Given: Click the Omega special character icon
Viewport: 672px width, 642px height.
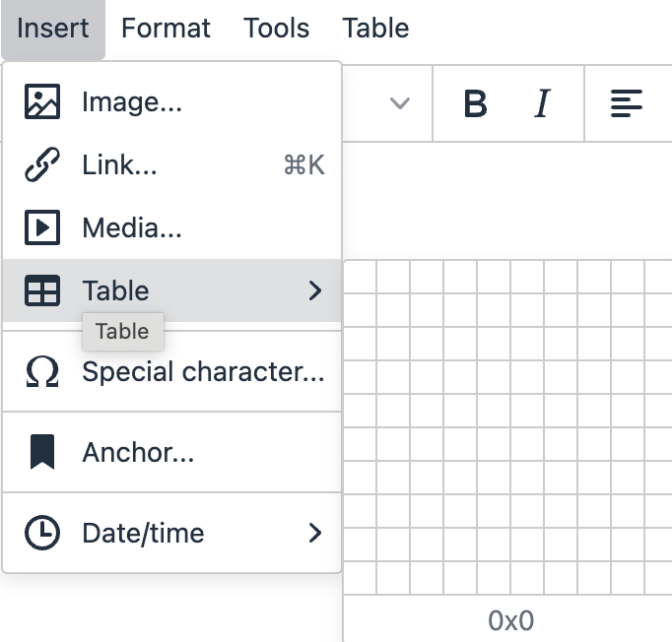Looking at the screenshot, I should coord(42,371).
